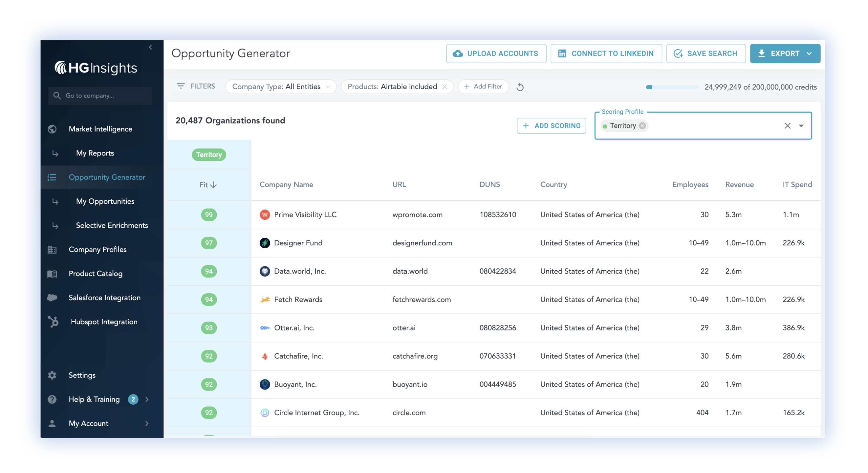Click the search magnifier icon in sidebar

(x=57, y=96)
